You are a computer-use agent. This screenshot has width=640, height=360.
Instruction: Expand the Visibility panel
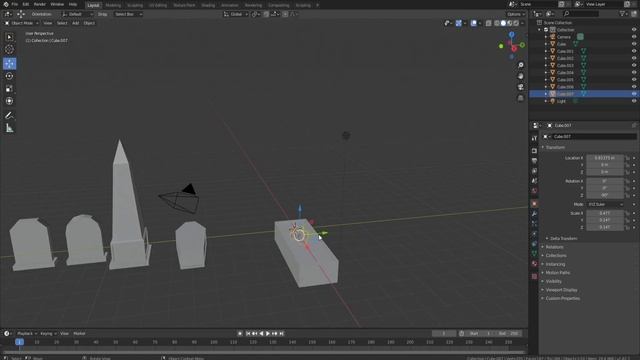point(553,281)
